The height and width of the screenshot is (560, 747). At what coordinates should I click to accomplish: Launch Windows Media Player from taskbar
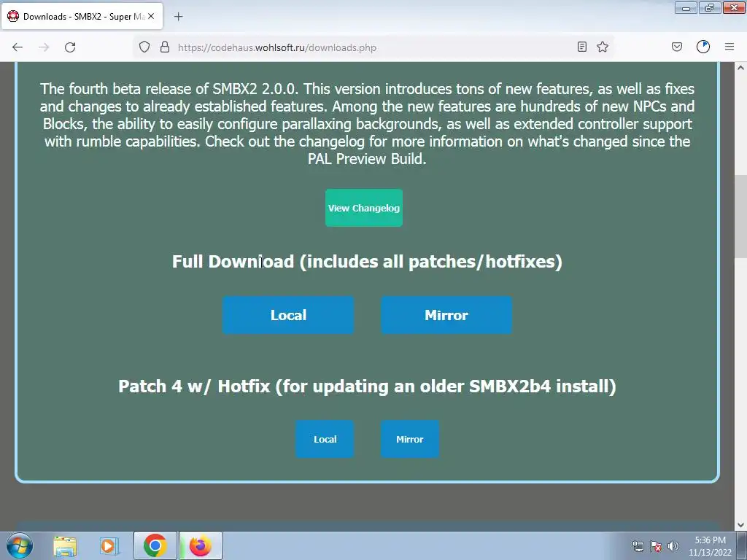coord(109,546)
